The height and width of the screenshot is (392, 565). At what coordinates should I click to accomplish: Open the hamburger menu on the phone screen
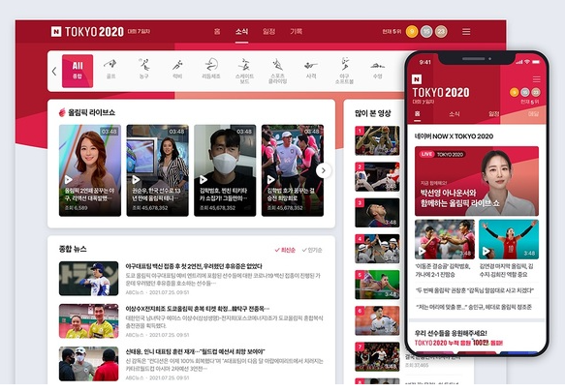(537, 79)
